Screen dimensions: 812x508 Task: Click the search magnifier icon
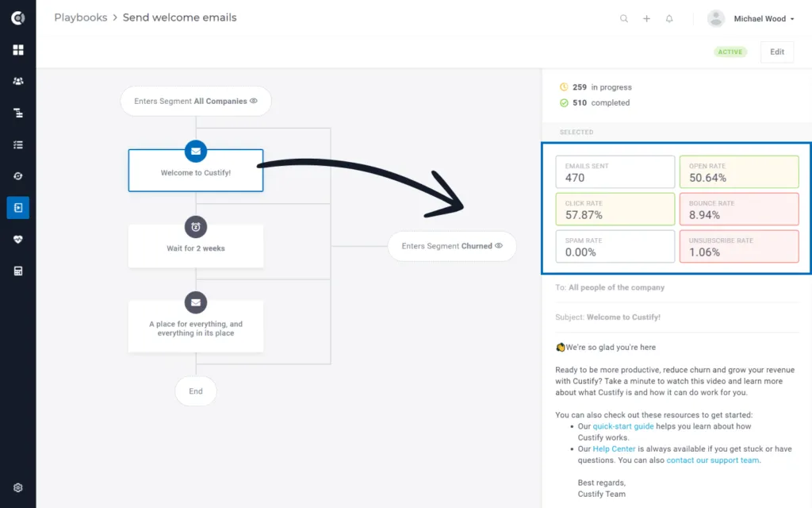pyautogui.click(x=624, y=19)
